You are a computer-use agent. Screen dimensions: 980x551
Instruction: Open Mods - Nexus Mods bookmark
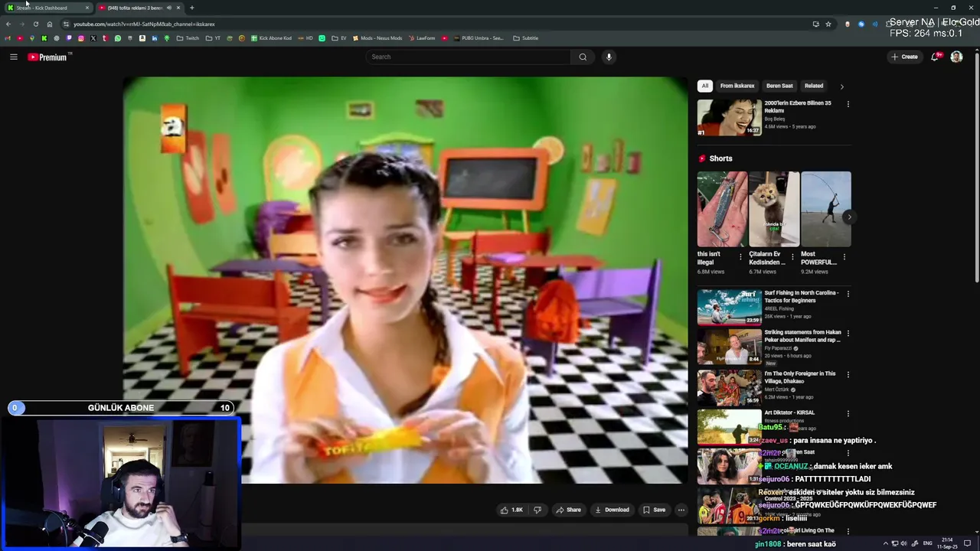point(377,38)
